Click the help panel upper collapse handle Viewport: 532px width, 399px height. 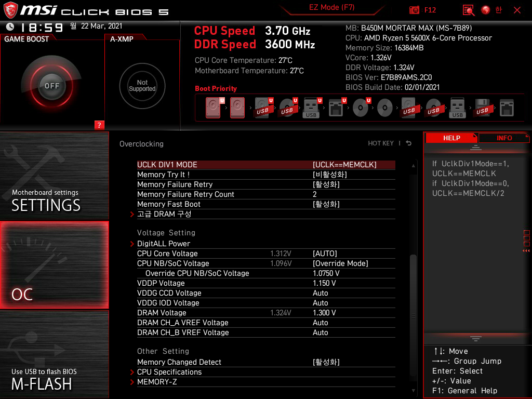tap(476, 147)
